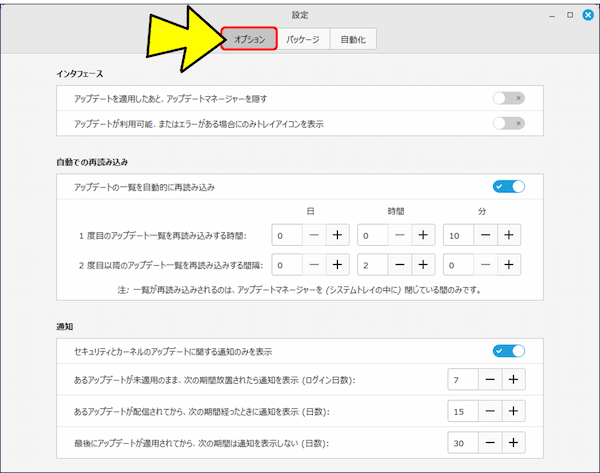Decrease subsequent refresh hours with minus button
The height and width of the screenshot is (473, 600).
tap(398, 265)
